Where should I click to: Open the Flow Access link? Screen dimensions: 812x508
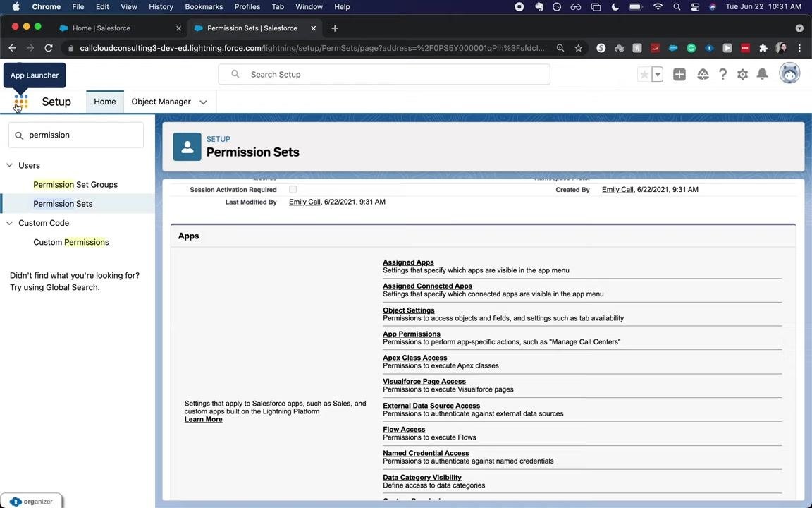pos(404,429)
